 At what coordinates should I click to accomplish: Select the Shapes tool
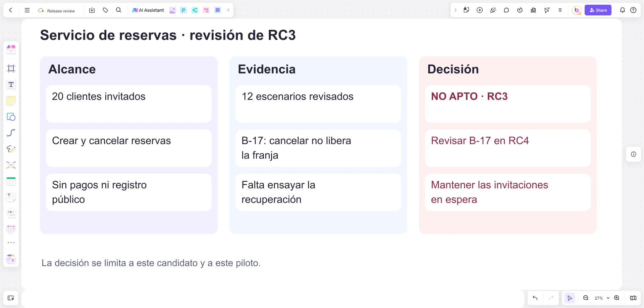pos(11,117)
